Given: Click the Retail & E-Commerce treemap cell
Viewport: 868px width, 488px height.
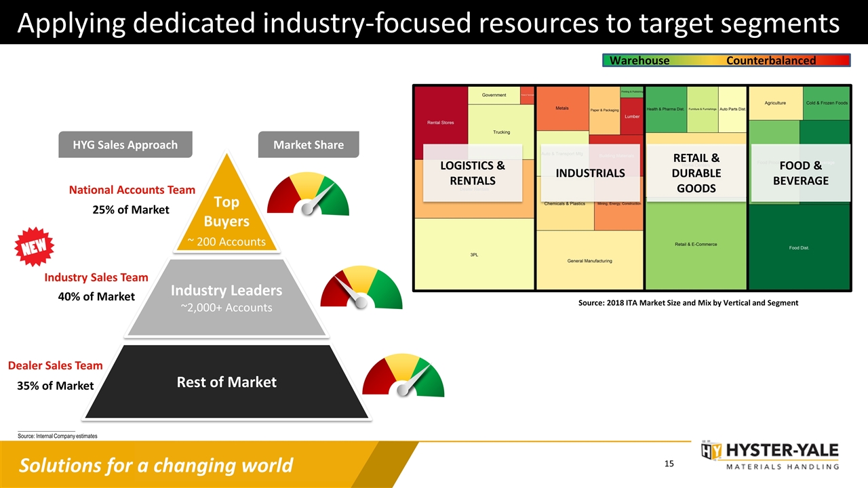Looking at the screenshot, I should 696,245.
